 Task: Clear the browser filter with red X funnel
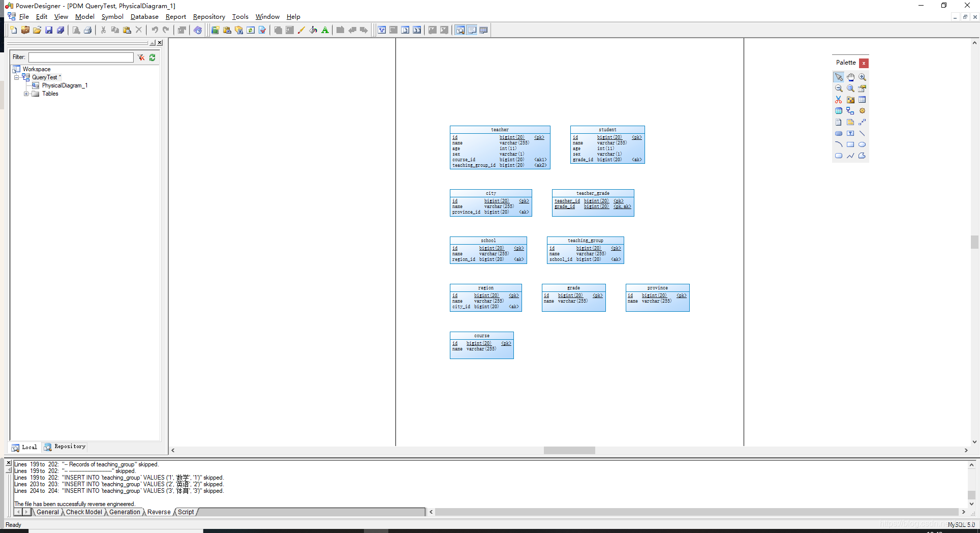141,57
